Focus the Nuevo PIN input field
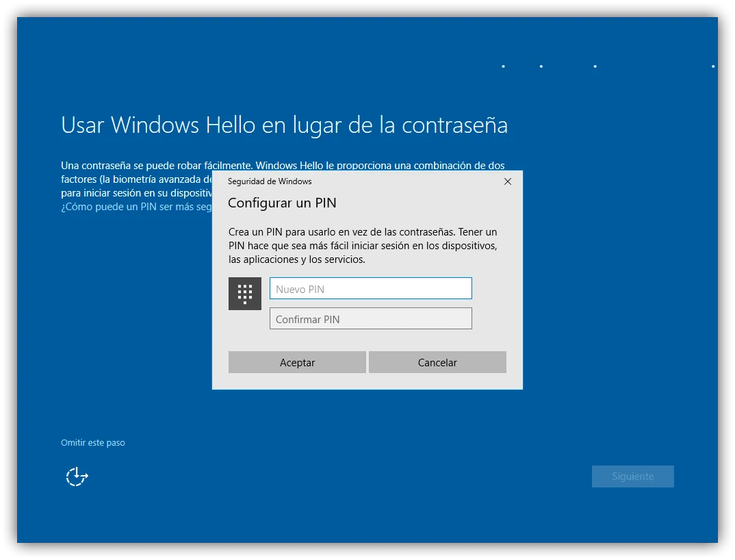This screenshot has width=735, height=560. tap(370, 288)
